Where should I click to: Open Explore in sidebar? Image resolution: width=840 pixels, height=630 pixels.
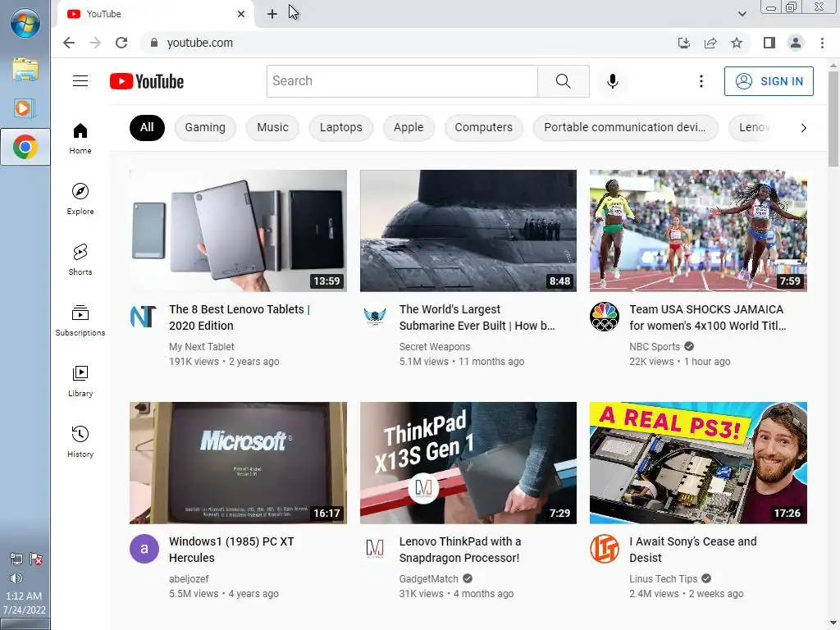coord(80,199)
